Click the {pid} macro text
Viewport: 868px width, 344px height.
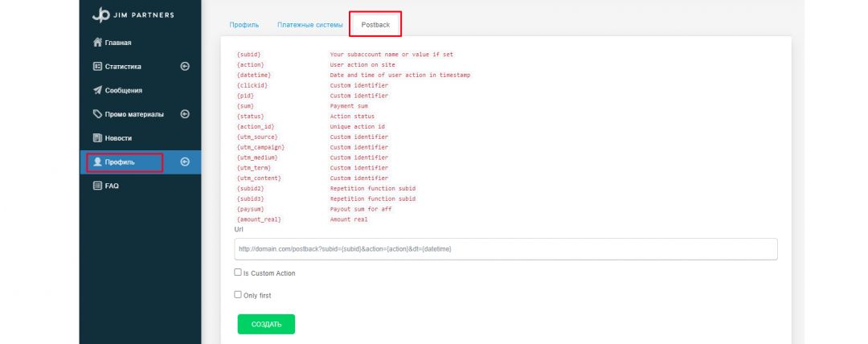245,96
